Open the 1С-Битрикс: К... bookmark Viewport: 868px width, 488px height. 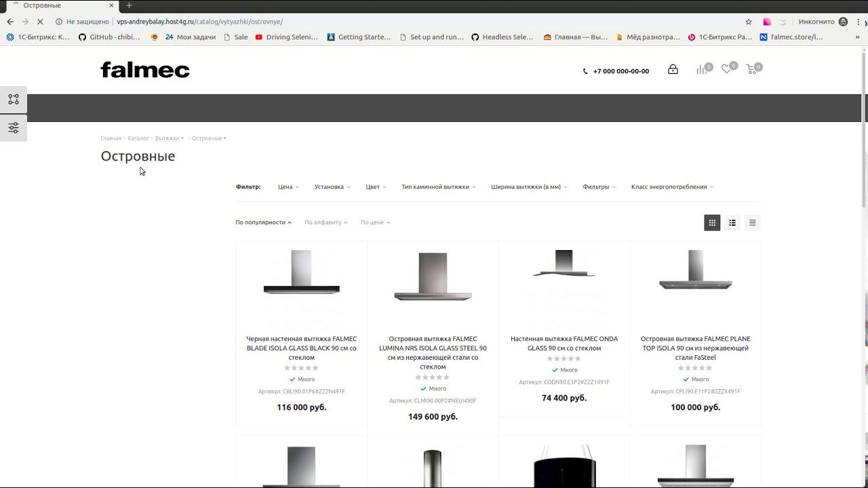coord(38,37)
